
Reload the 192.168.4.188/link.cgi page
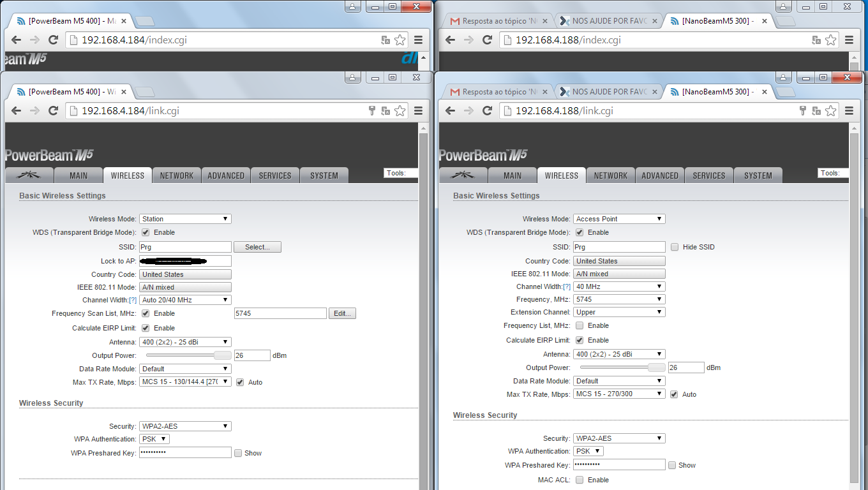[x=488, y=110]
